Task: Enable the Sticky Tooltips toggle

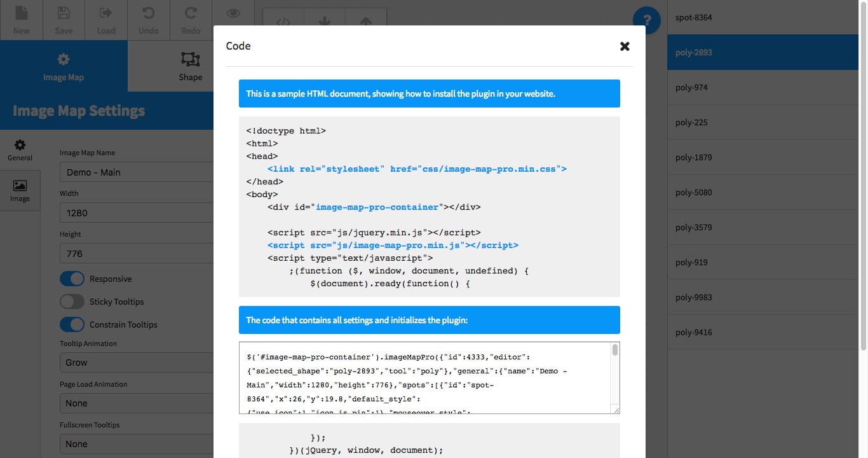Action: click(x=72, y=302)
